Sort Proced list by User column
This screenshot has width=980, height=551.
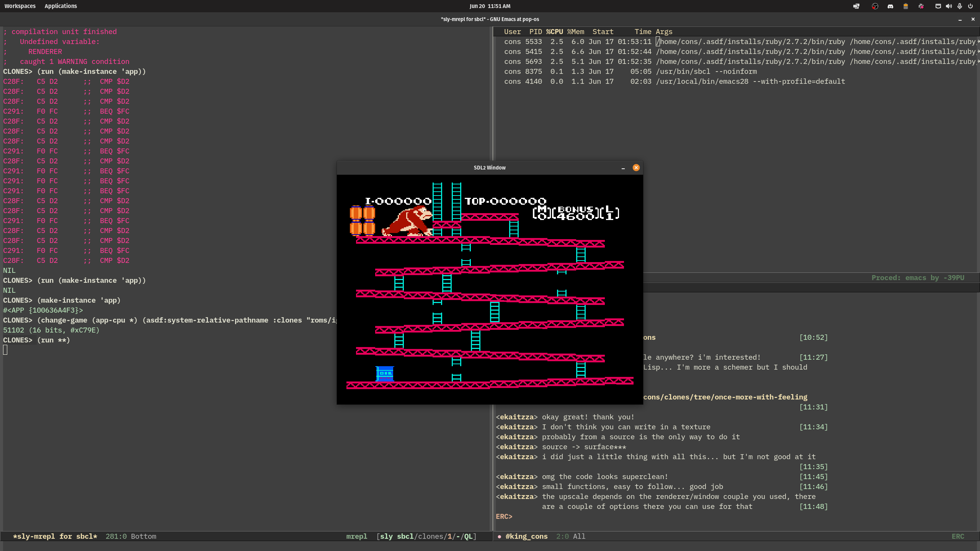(x=512, y=32)
